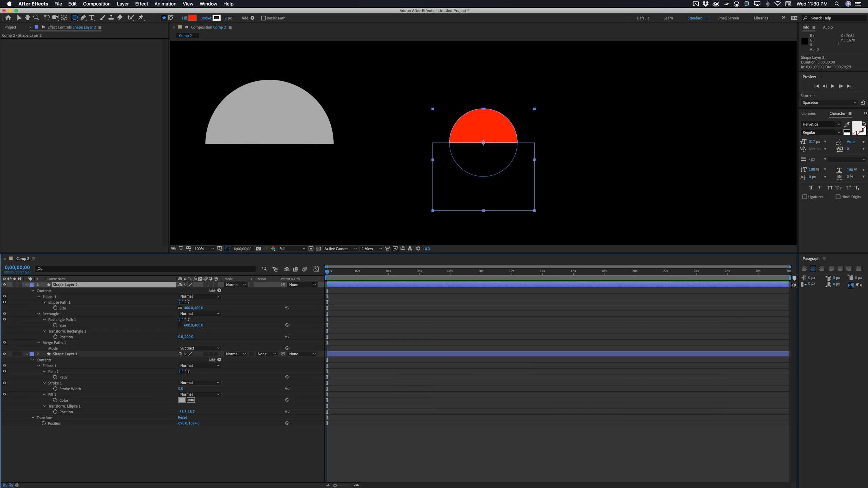Select the Pen tool

coord(83,18)
